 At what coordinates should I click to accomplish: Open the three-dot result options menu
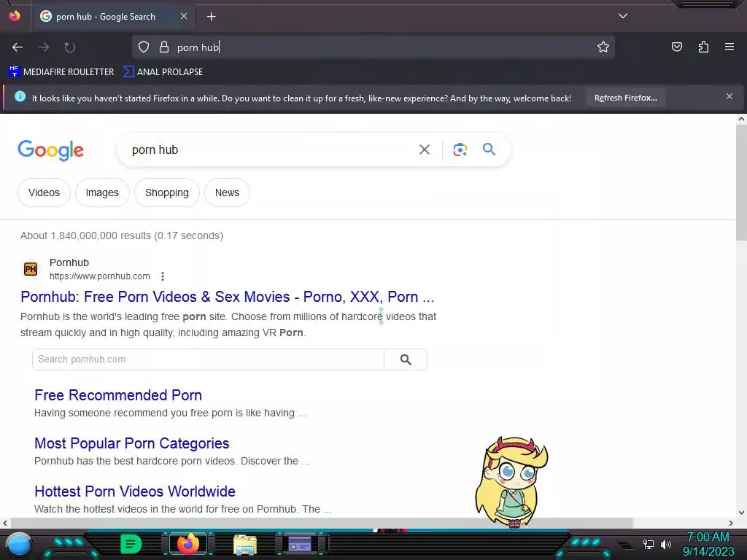click(x=163, y=276)
